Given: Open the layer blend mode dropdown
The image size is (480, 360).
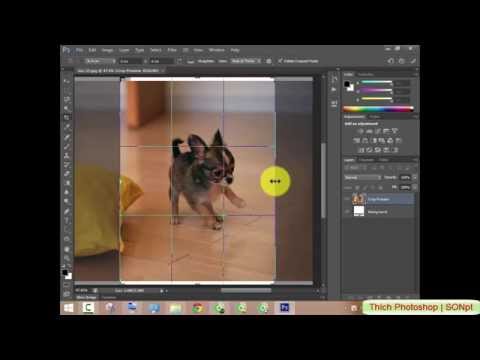Looking at the screenshot, I should 362,178.
